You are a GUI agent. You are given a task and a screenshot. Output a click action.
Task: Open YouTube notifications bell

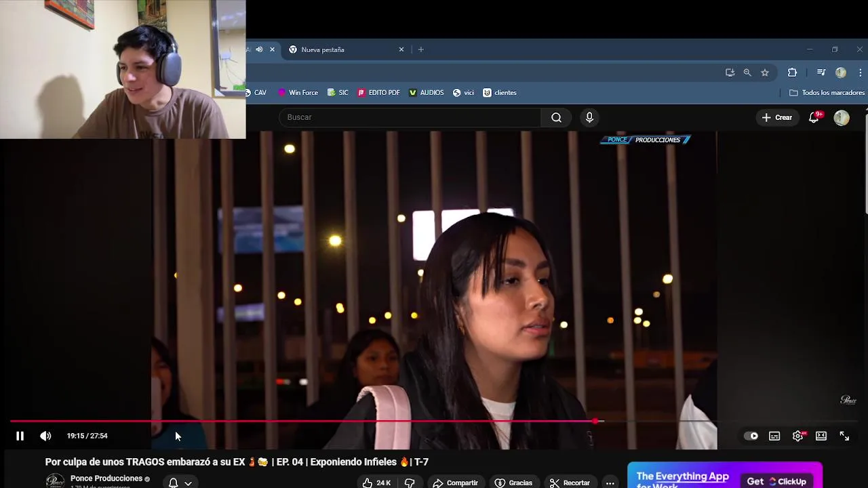[814, 117]
